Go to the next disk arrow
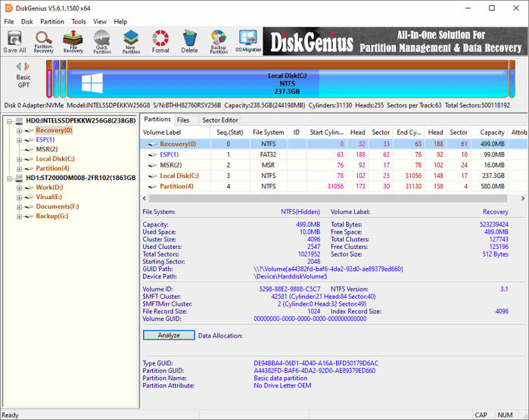Screen dimensions: 529x420 (28, 67)
